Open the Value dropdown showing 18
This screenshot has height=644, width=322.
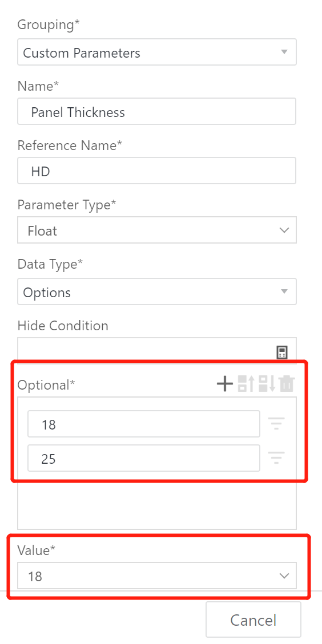click(156, 576)
